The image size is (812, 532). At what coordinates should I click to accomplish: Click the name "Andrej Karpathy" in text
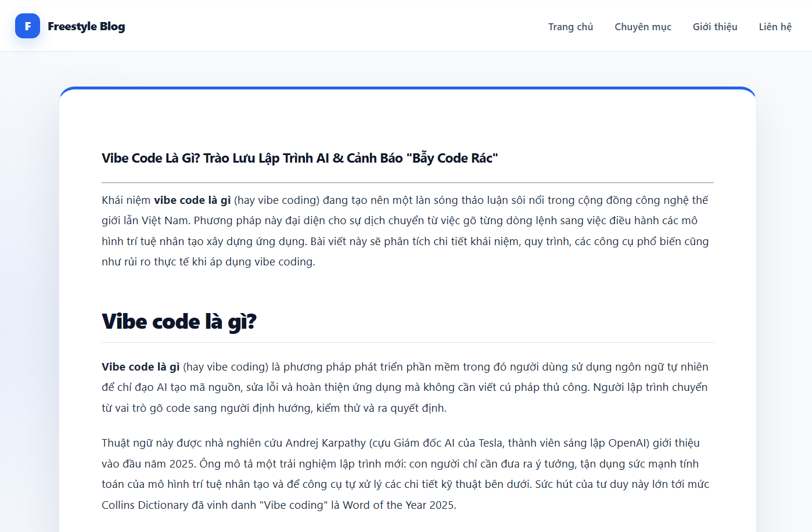coord(325,443)
